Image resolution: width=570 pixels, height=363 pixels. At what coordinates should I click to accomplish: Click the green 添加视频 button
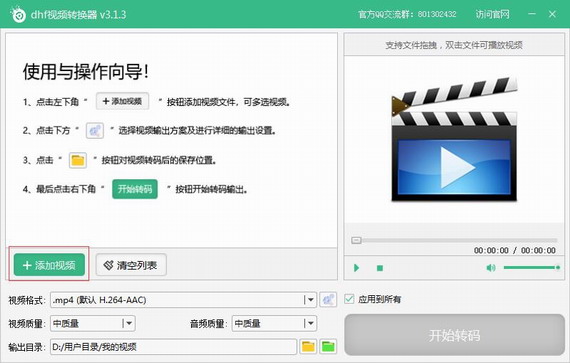(x=49, y=265)
